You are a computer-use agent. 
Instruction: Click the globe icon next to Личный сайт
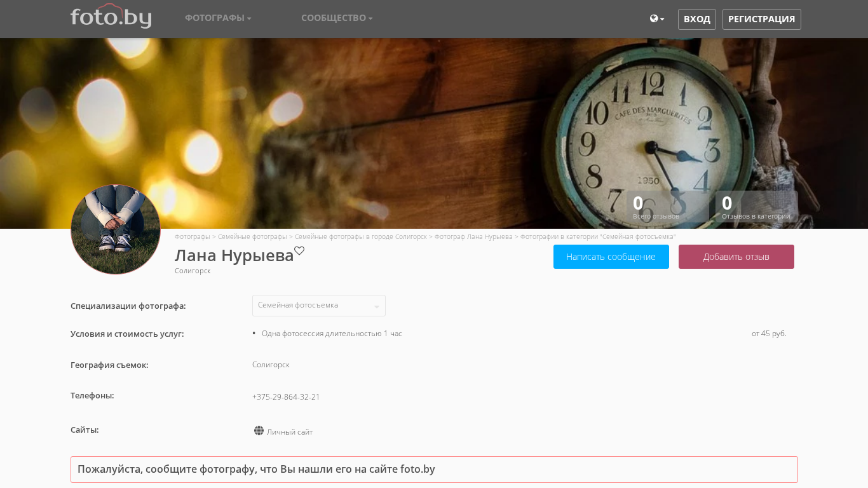(259, 431)
